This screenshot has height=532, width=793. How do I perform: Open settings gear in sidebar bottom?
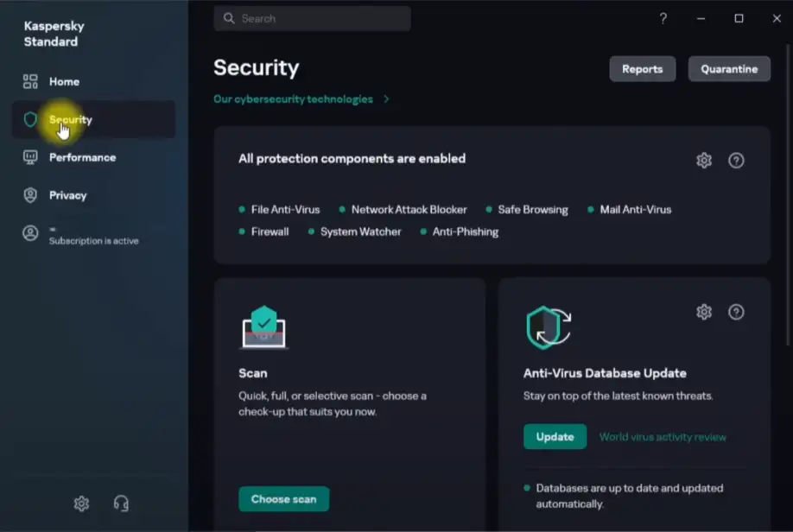(x=81, y=503)
